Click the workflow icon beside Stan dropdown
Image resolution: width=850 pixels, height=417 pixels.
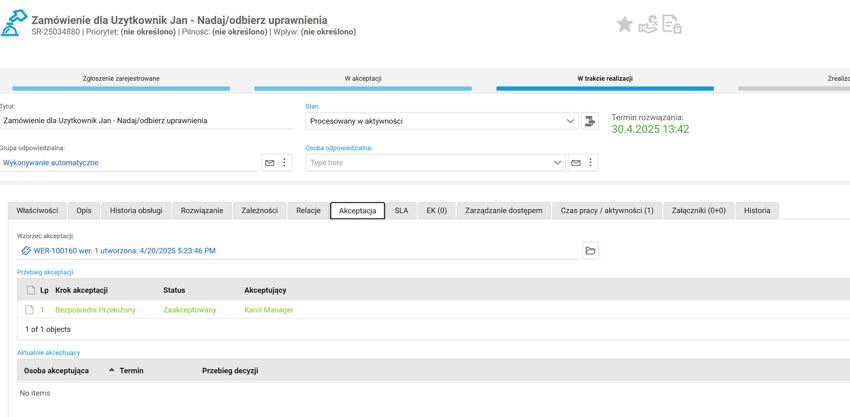[x=590, y=121]
